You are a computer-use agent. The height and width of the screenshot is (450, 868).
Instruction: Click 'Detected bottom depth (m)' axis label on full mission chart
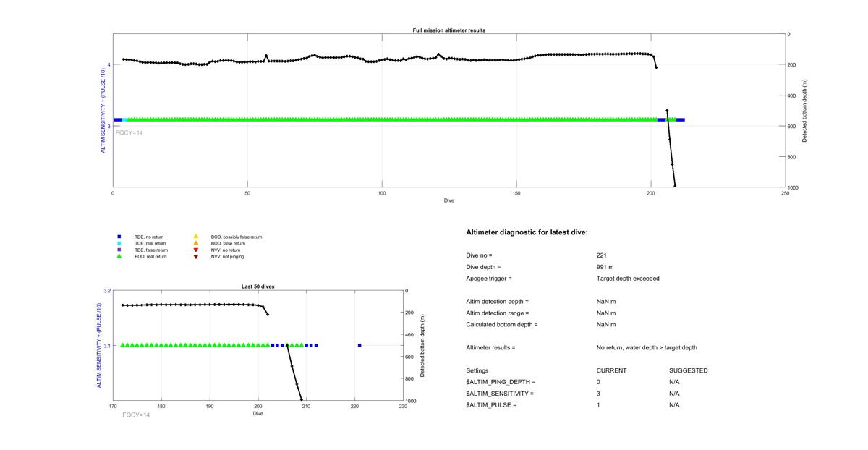pos(804,111)
